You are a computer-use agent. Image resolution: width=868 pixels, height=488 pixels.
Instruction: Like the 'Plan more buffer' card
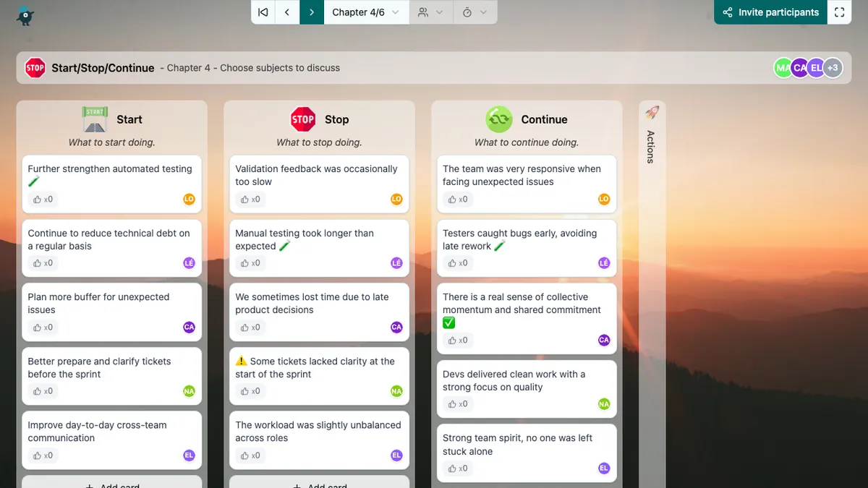pyautogui.click(x=43, y=328)
